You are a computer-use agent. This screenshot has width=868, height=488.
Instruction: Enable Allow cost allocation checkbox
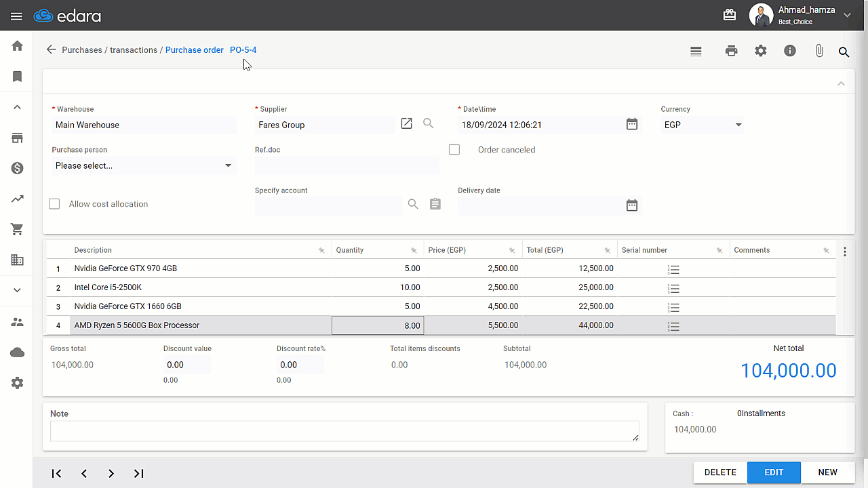tap(54, 204)
